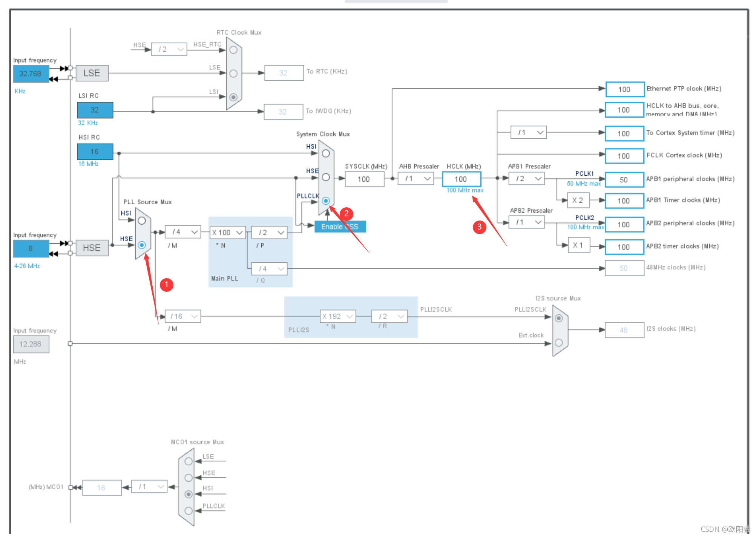Click the HSI RC 16 value box
This screenshot has width=756, height=536.
[95, 152]
